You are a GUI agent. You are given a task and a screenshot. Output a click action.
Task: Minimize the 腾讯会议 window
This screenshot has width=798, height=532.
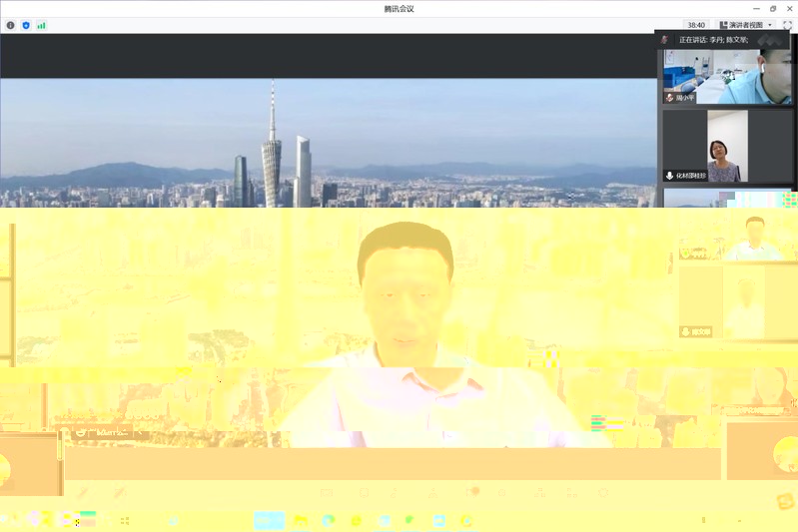pos(755,8)
